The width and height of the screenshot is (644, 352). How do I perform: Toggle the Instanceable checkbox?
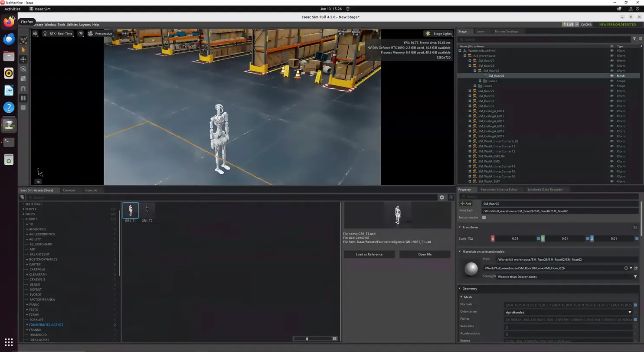click(484, 217)
